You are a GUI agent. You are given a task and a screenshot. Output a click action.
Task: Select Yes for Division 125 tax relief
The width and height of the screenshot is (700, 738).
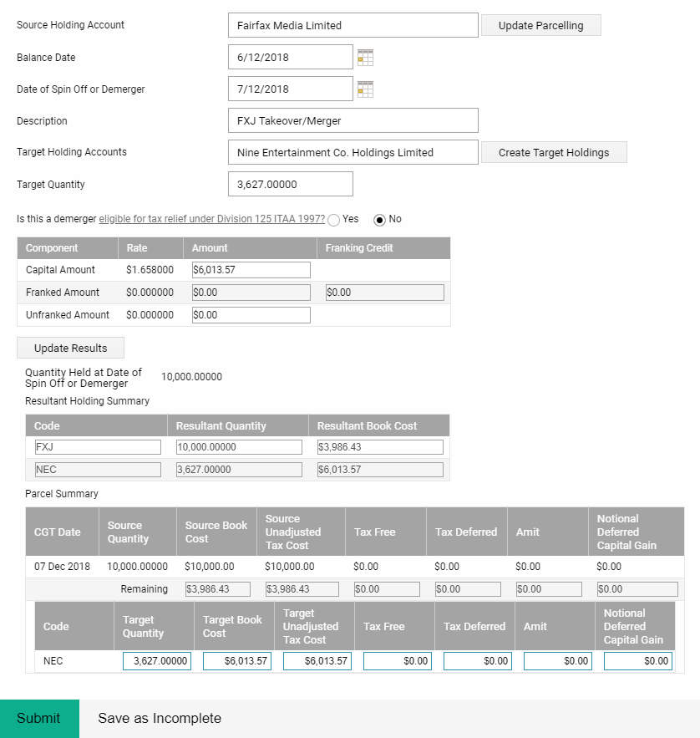(333, 220)
